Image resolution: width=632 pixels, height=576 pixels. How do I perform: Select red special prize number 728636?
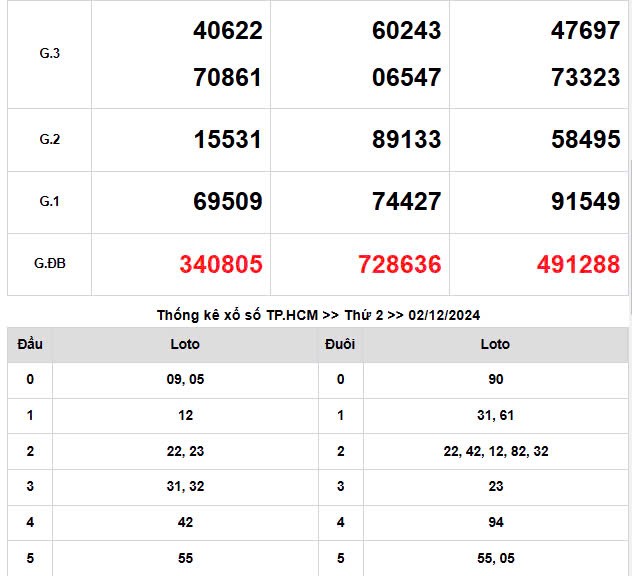[400, 264]
